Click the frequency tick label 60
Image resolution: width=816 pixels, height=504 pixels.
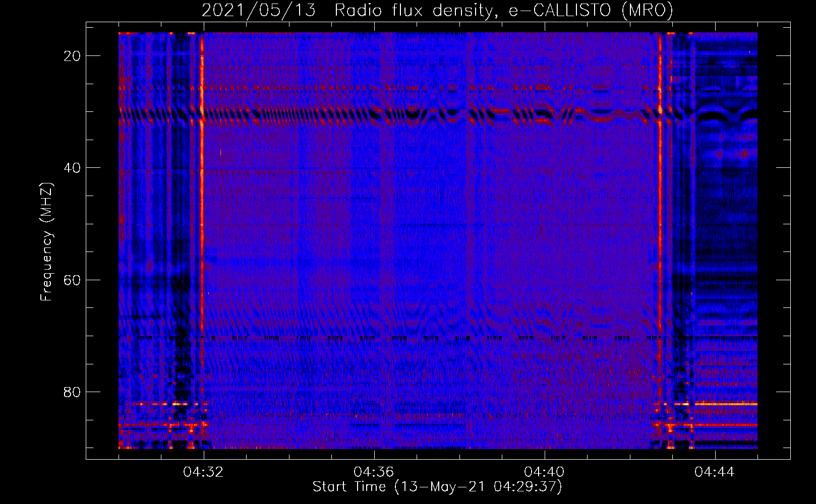pos(72,280)
